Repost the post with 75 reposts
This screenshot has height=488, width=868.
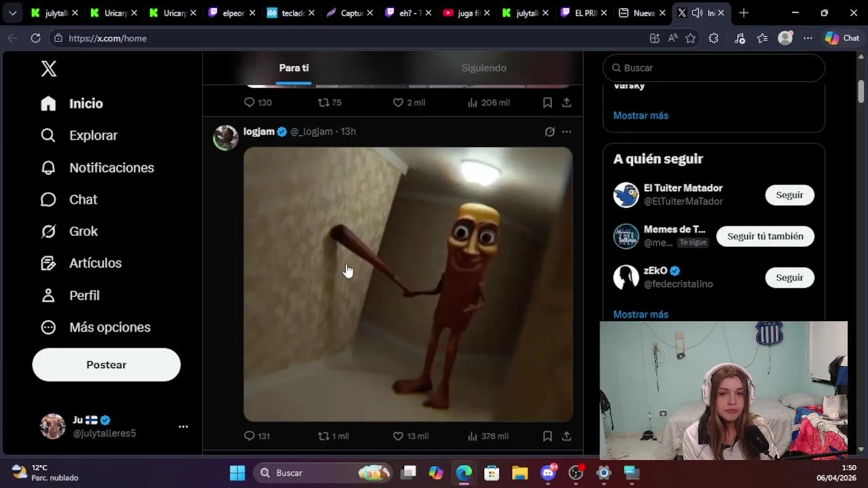coord(330,102)
